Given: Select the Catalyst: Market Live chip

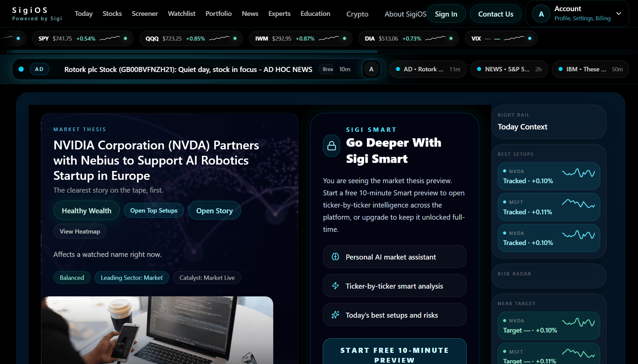Looking at the screenshot, I should (207, 277).
